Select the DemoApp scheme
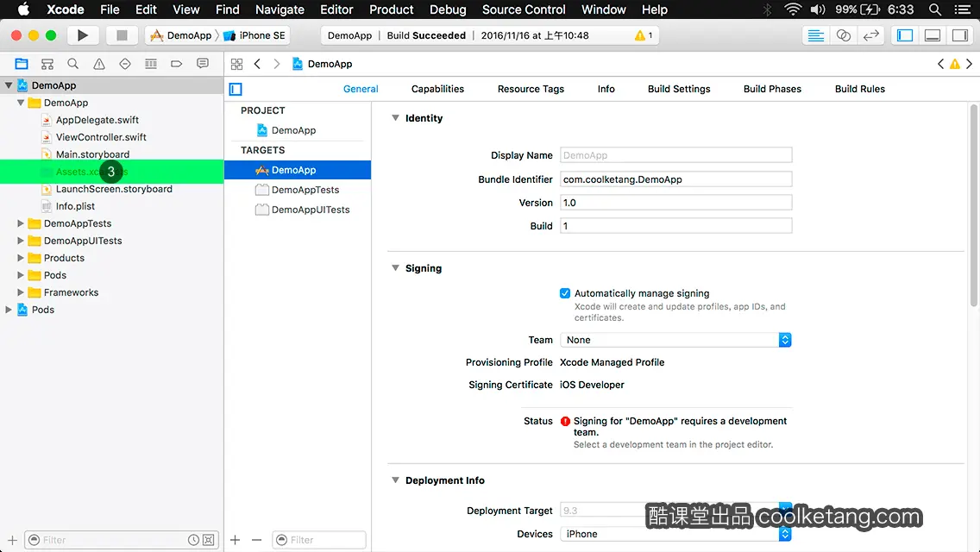Viewport: 980px width, 552px height. pyautogui.click(x=181, y=35)
